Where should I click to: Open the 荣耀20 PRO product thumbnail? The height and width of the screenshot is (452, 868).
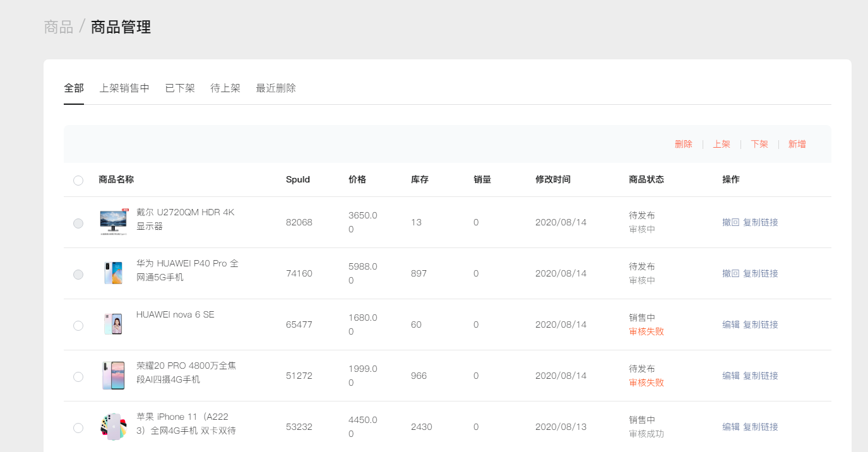[x=114, y=376]
